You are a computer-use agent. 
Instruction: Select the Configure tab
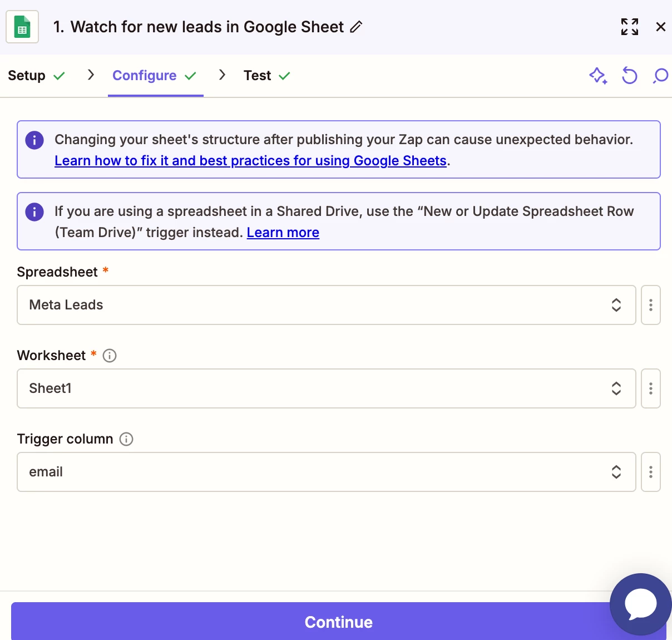coord(155,76)
